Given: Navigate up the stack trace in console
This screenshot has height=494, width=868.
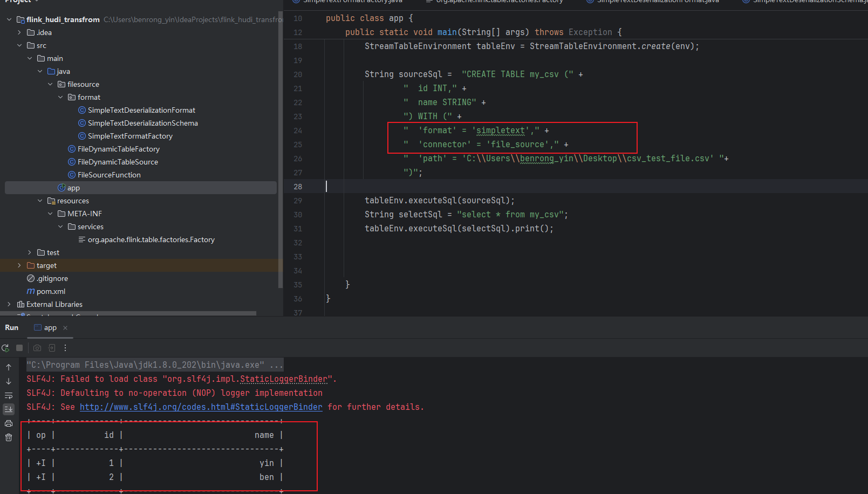Looking at the screenshot, I should pos(9,367).
